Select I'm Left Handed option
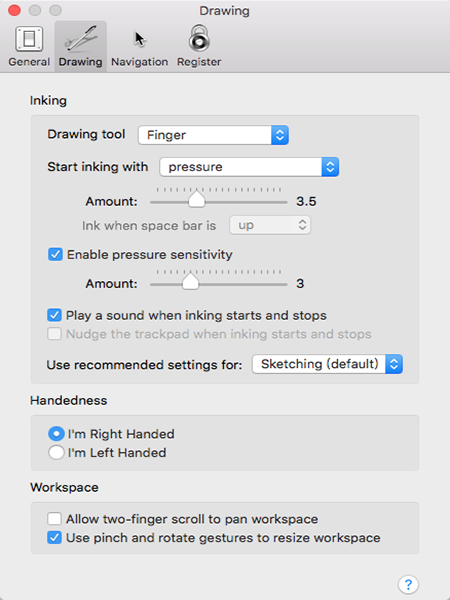Viewport: 450px width, 600px height. click(x=56, y=453)
